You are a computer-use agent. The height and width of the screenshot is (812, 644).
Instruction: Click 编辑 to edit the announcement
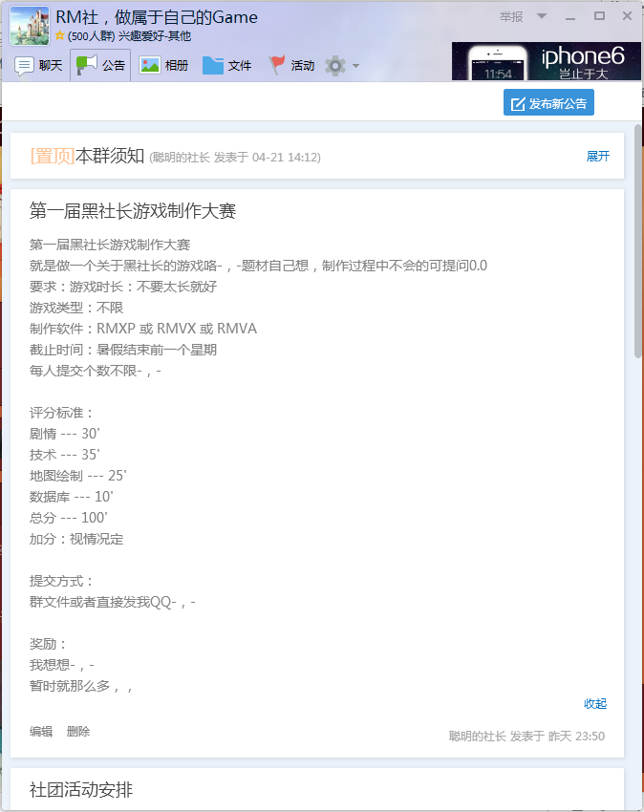pyautogui.click(x=41, y=731)
